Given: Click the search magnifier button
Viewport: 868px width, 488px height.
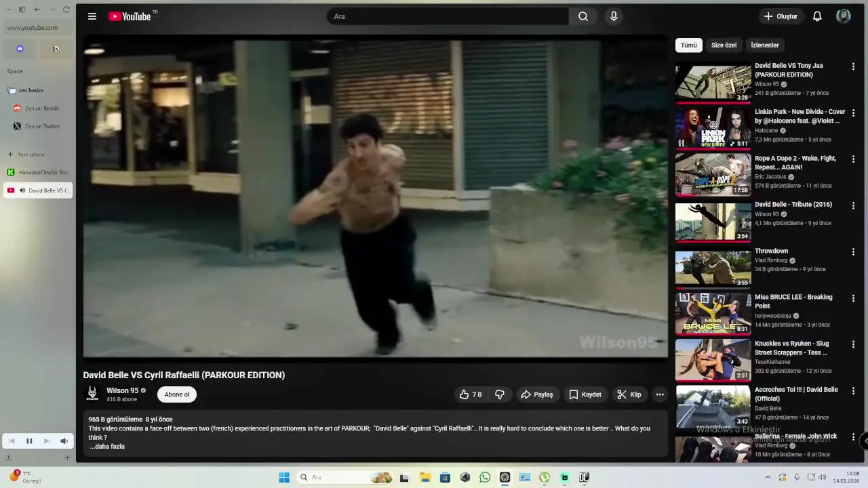Looking at the screenshot, I should [x=583, y=16].
